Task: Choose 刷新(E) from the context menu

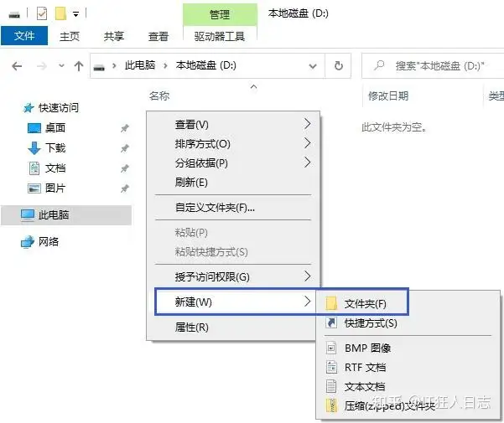Action: point(233,183)
